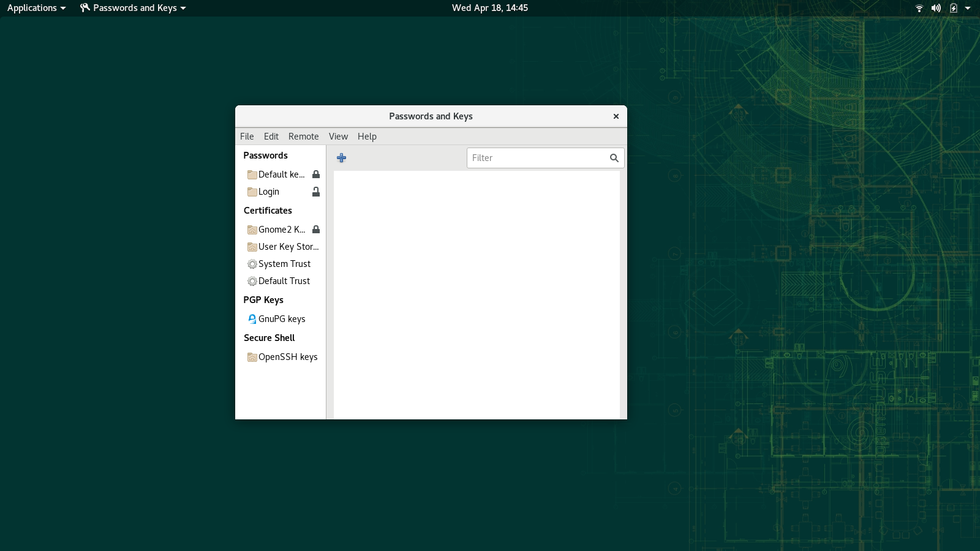Open the Remote menu
The image size is (980, 551).
tap(303, 137)
